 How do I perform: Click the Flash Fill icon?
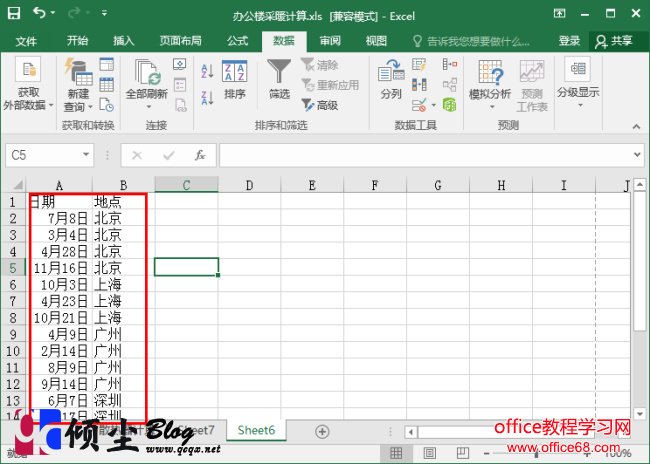(419, 65)
